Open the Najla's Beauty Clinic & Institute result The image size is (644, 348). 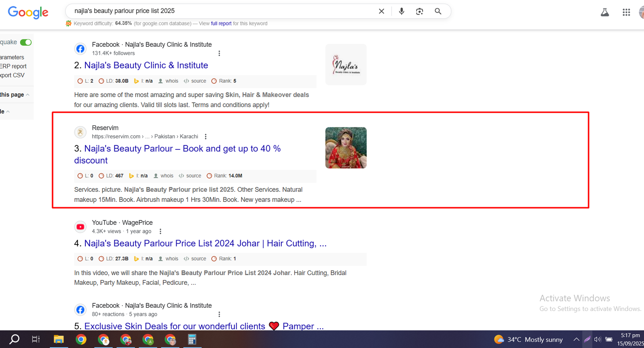point(146,65)
